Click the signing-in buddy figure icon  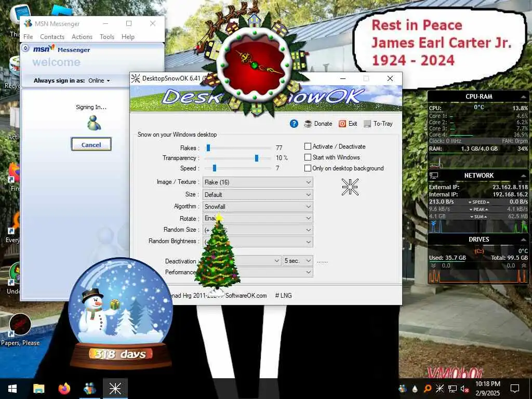click(x=94, y=123)
